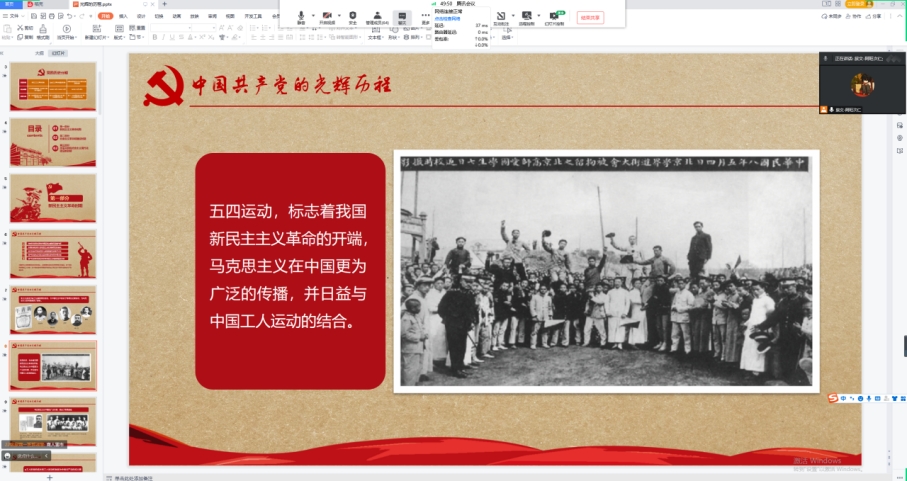Expand the microphone options arrow
The image size is (907, 481).
(x=313, y=16)
